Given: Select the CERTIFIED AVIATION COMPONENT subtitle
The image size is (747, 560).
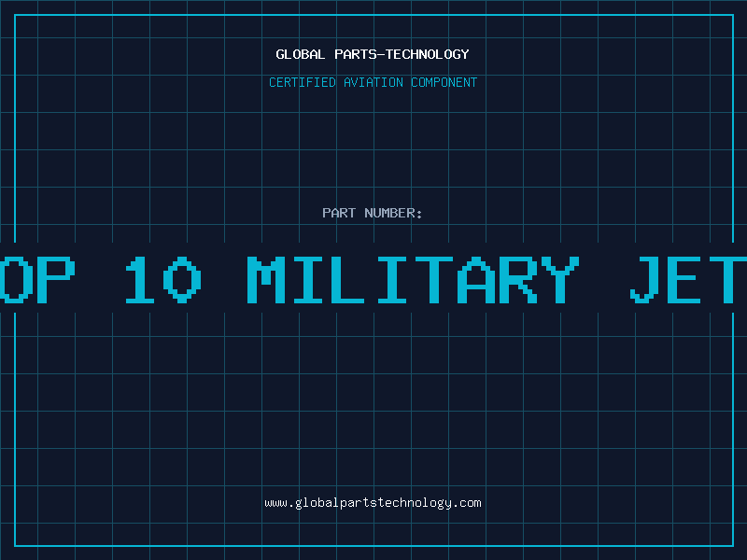Looking at the screenshot, I should tap(373, 82).
